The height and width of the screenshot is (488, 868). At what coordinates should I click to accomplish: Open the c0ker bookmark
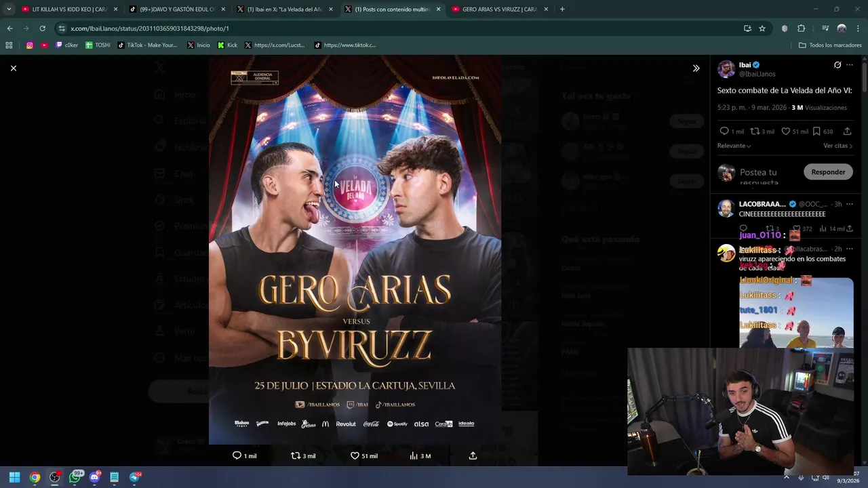point(67,45)
